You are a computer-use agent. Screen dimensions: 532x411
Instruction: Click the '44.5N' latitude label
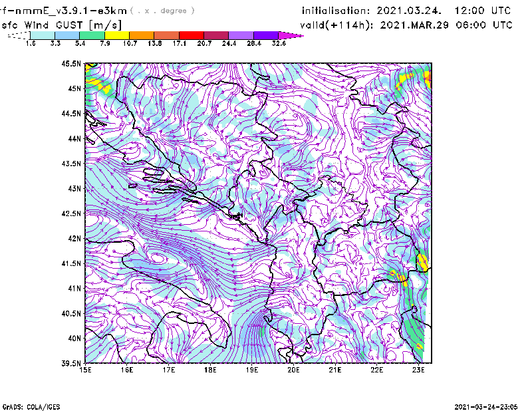coord(71,113)
